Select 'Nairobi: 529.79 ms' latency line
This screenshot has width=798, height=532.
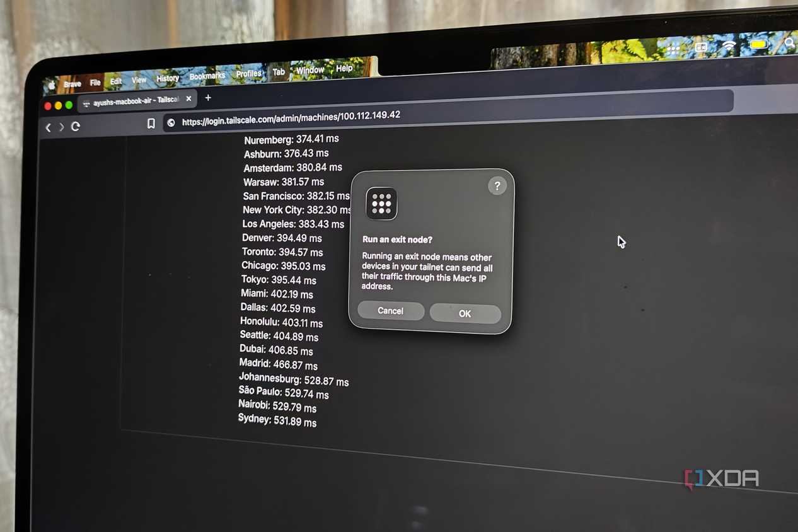(x=277, y=406)
